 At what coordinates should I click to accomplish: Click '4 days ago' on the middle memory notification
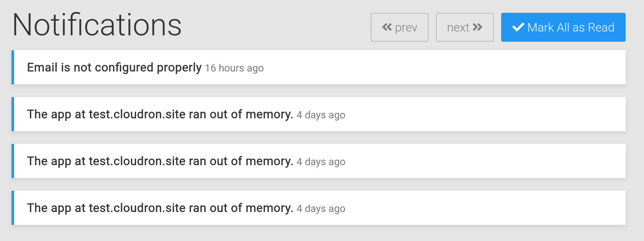coord(321,162)
